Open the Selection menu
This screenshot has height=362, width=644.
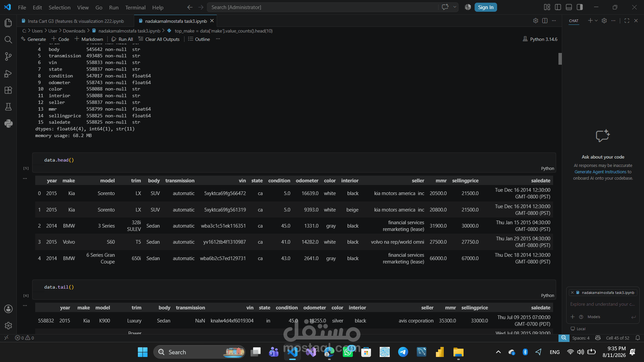[x=59, y=7]
